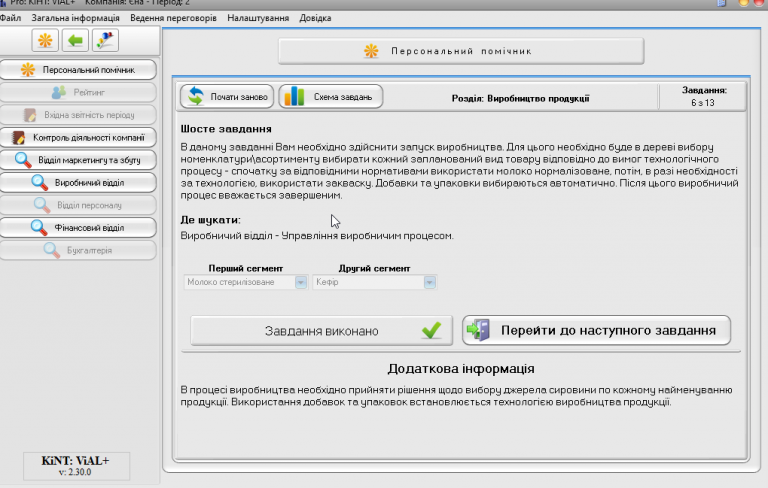
Task: Click the Додаткова інформація heading
Action: click(461, 368)
